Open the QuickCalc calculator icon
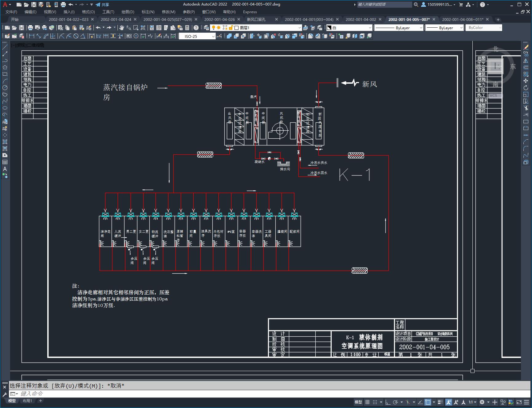 tap(187, 28)
